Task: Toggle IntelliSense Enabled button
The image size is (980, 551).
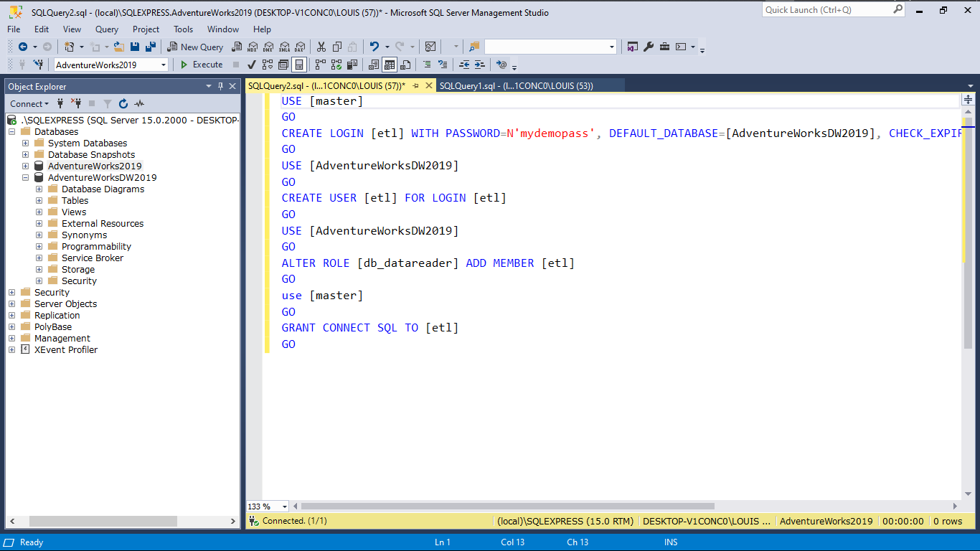Action: 299,65
